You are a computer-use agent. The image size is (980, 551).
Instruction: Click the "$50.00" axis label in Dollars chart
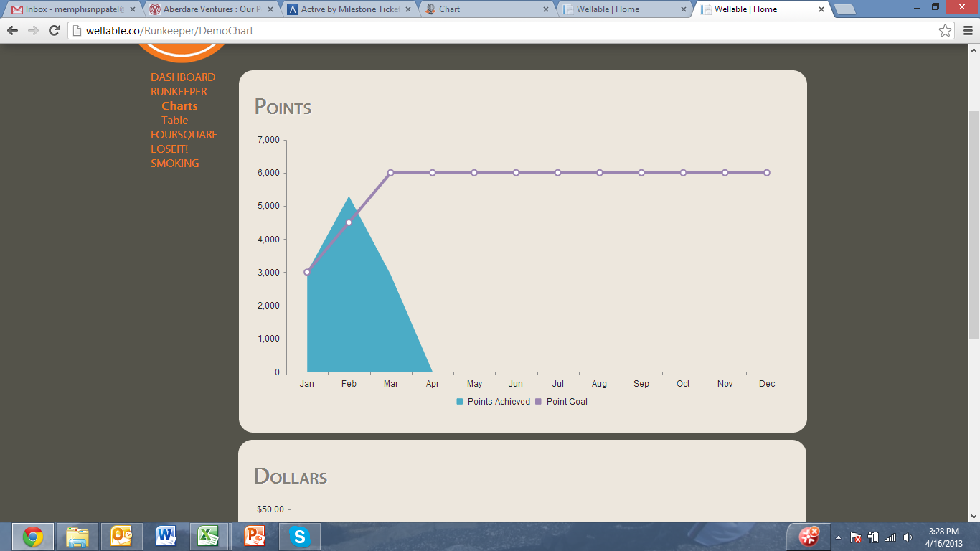point(270,509)
